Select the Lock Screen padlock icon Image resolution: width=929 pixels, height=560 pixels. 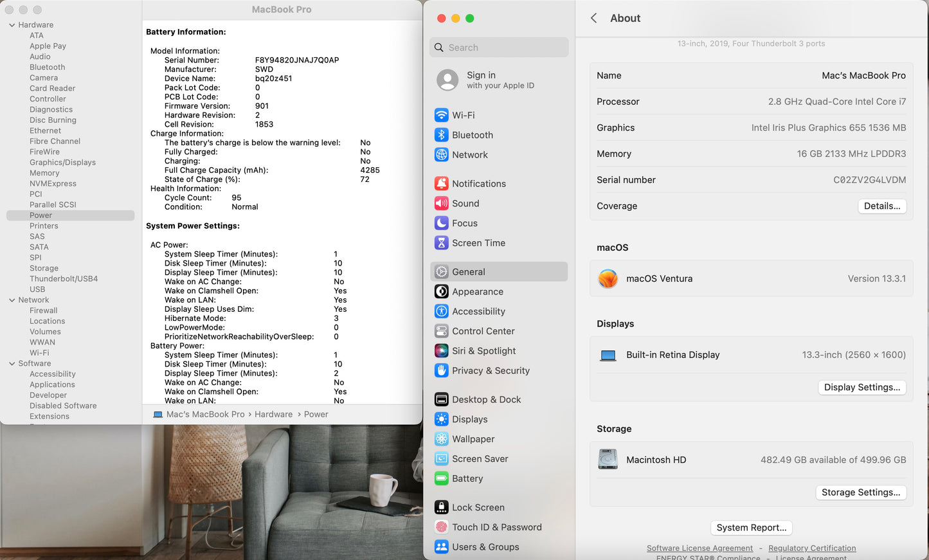[x=442, y=507]
